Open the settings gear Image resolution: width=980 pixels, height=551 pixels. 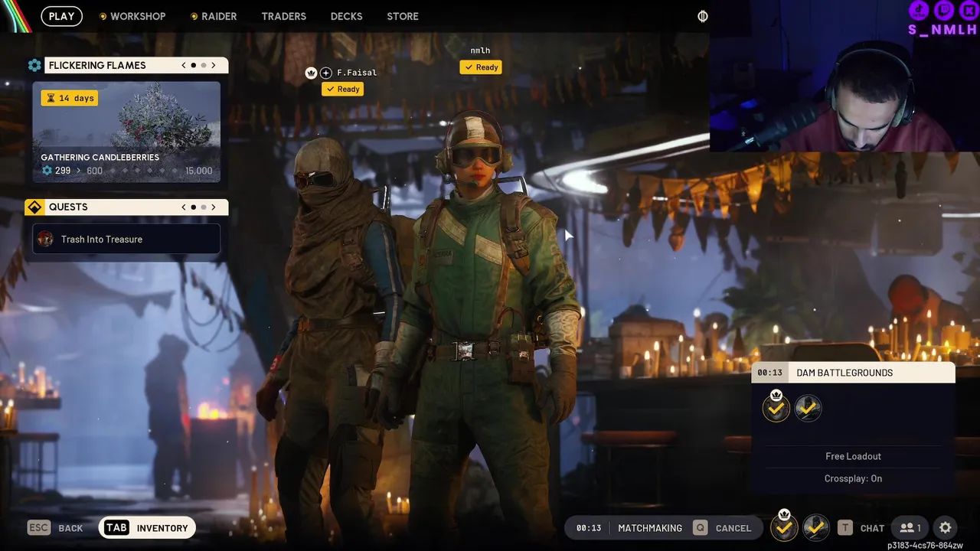(946, 527)
